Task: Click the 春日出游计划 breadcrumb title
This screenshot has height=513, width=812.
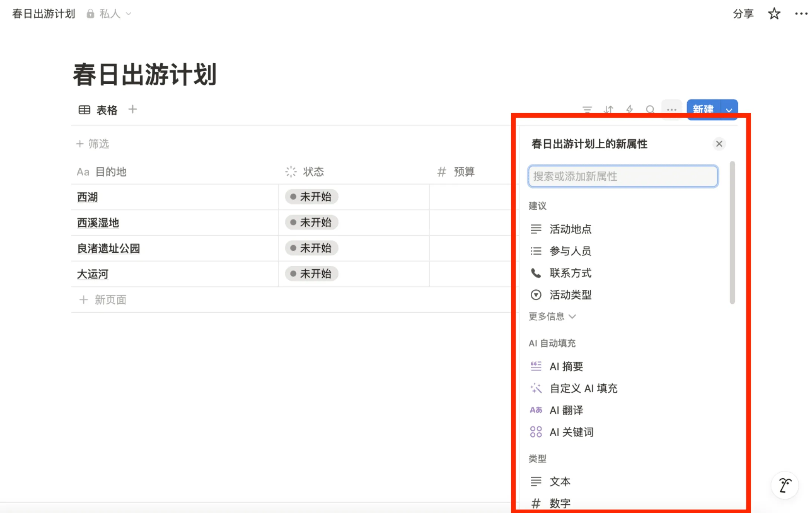Action: [x=43, y=14]
